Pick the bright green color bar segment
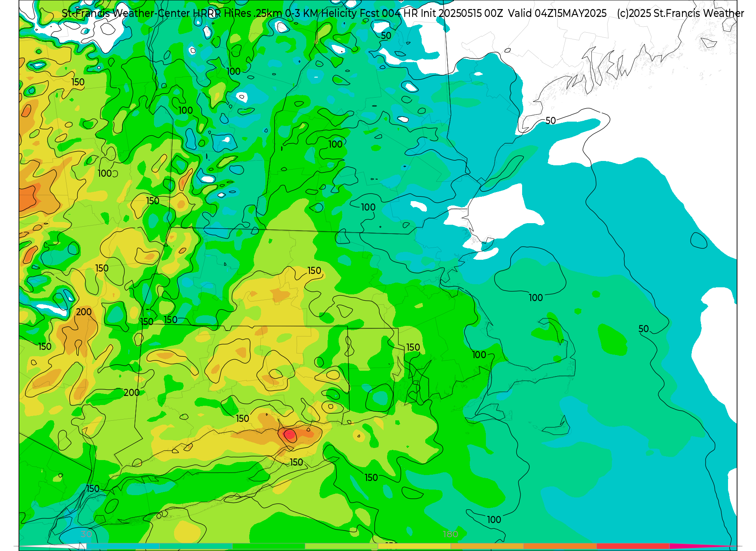This screenshot has width=756, height=551. pyautogui.click(x=269, y=546)
